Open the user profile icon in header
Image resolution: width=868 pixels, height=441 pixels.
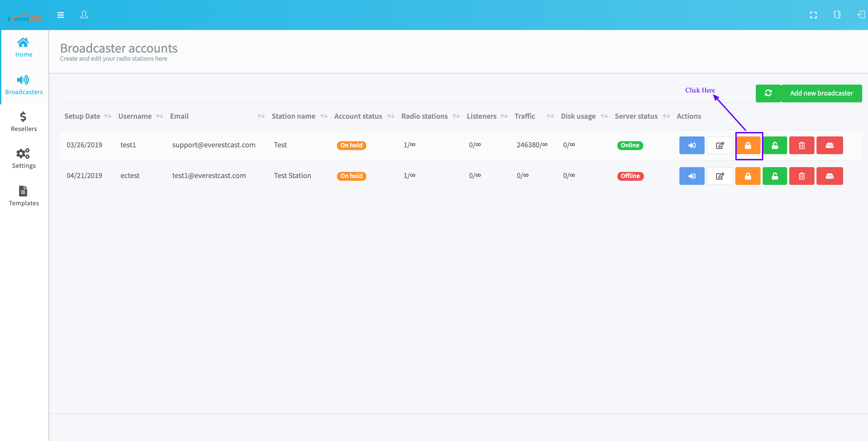84,15
